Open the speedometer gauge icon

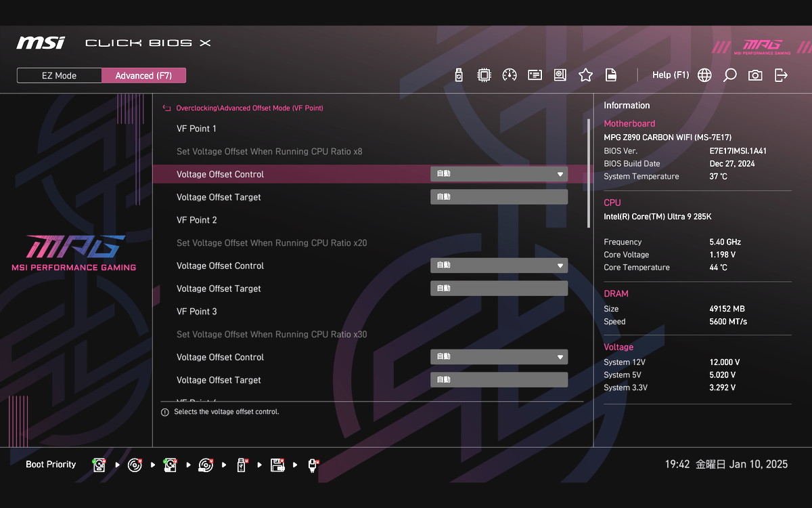tap(510, 75)
